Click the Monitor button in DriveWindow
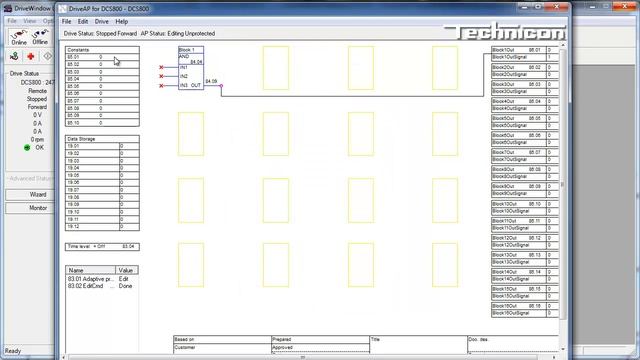 point(30,208)
